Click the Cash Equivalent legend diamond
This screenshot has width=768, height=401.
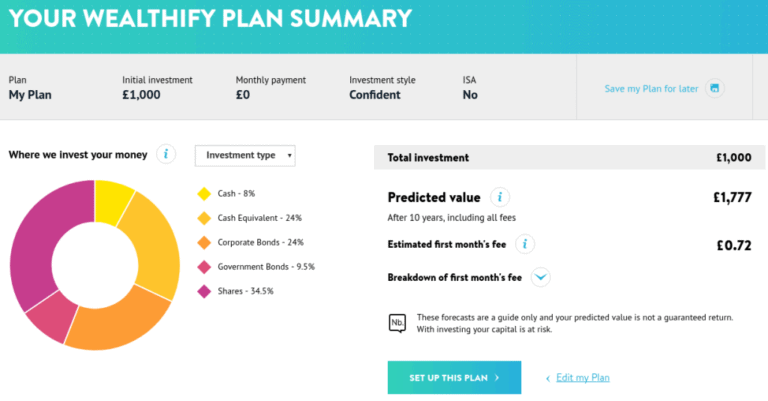204,218
